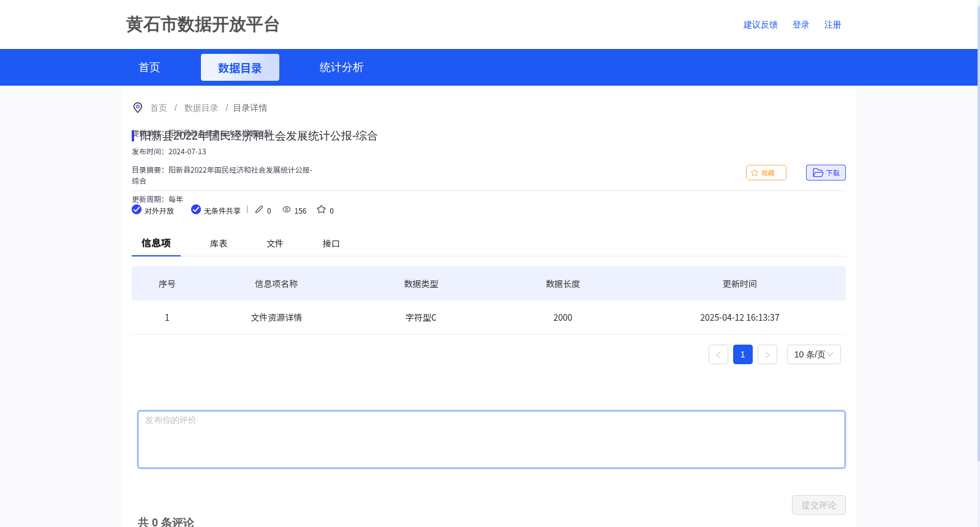Screen dimensions: 980x527
Task: Click the location pin icon in breadcrumb
Action: coord(138,108)
